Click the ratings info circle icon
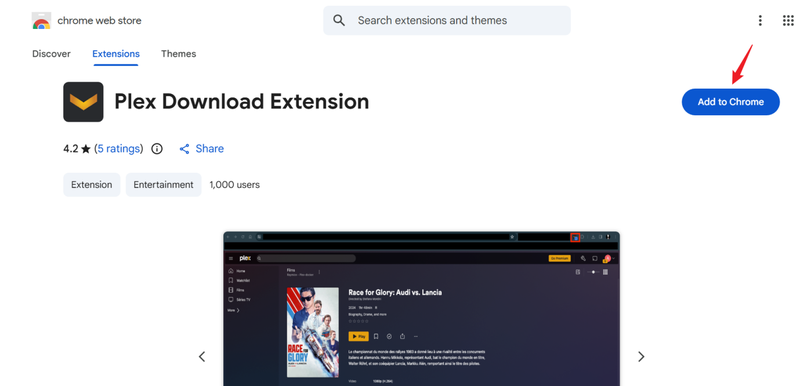 (x=157, y=149)
